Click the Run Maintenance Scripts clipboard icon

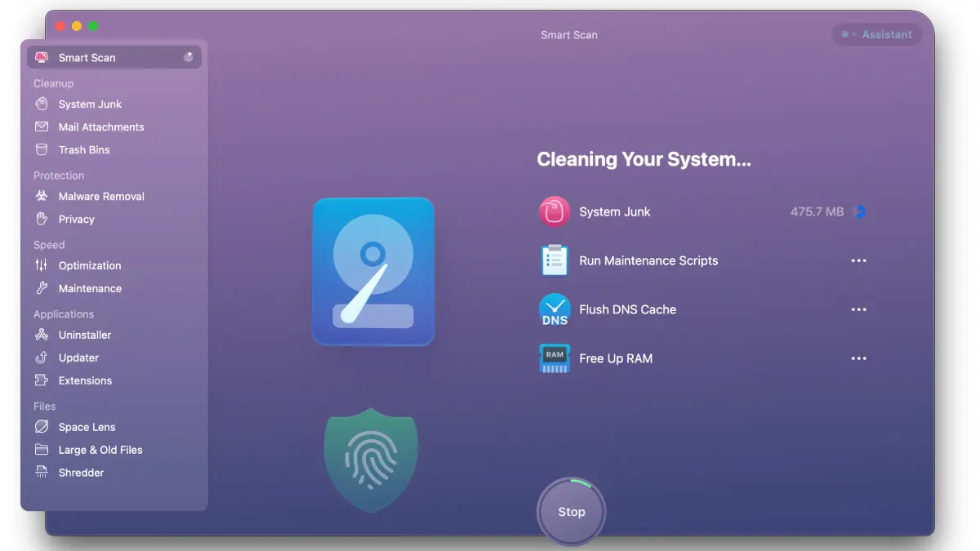coord(555,260)
